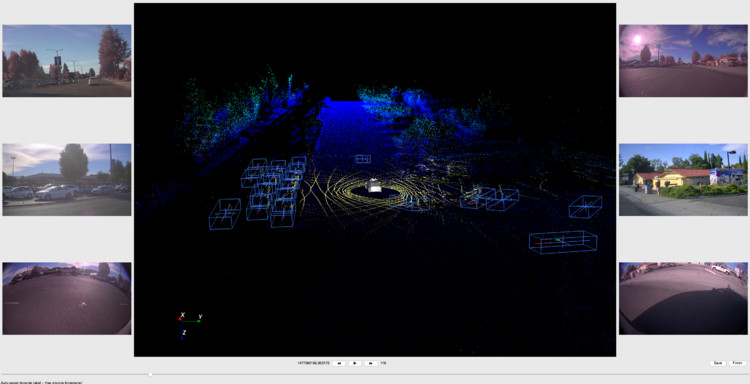Image resolution: width=750 pixels, height=384 pixels.
Task: Select the isolated bounding box at far right
Action: pyautogui.click(x=585, y=207)
